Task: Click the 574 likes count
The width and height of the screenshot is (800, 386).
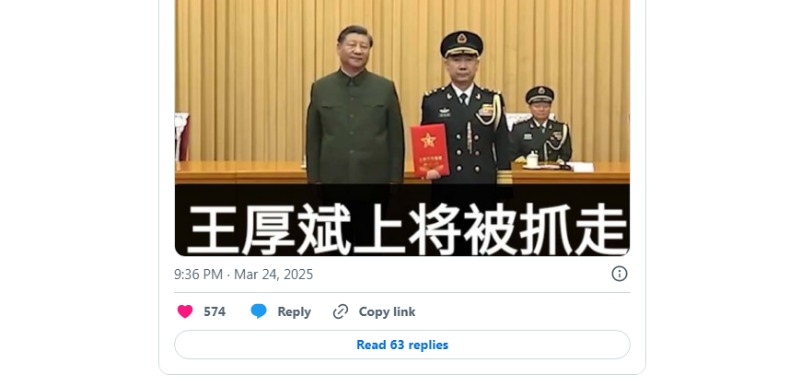Action: click(214, 312)
